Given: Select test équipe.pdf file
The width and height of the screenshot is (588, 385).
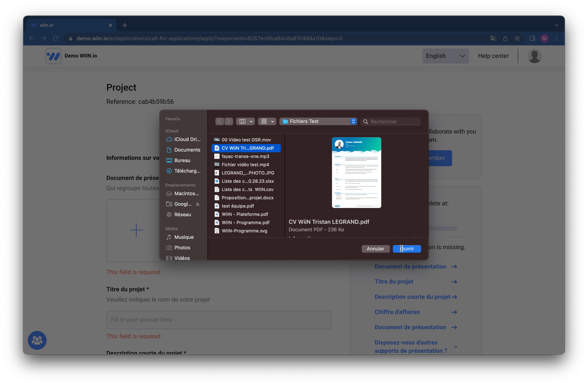Looking at the screenshot, I should pyautogui.click(x=246, y=206).
